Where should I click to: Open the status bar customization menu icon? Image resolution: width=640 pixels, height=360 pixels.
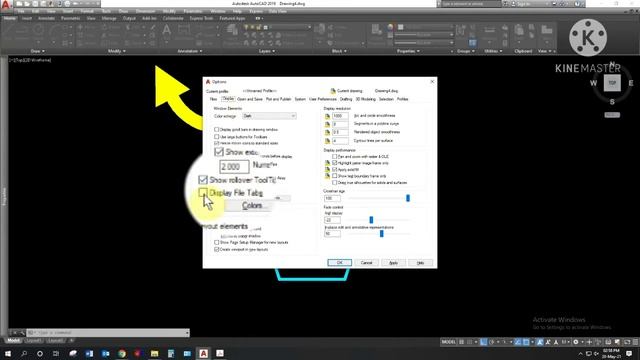(635, 342)
